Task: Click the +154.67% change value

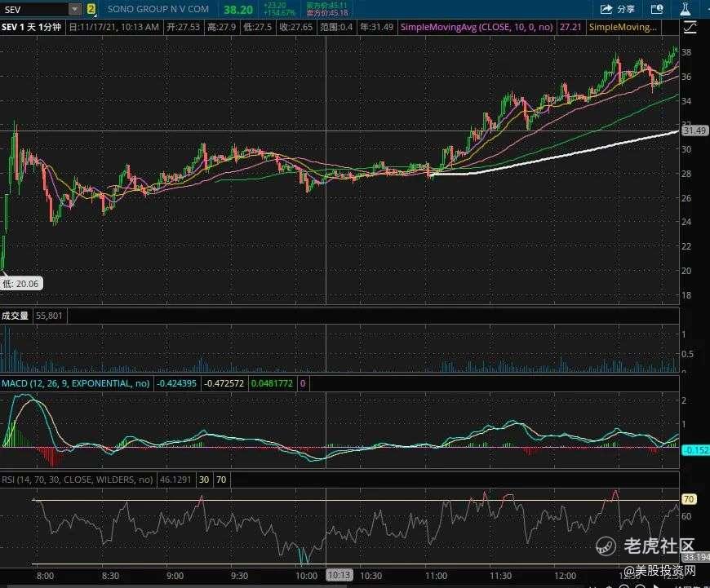Action: 279,13
